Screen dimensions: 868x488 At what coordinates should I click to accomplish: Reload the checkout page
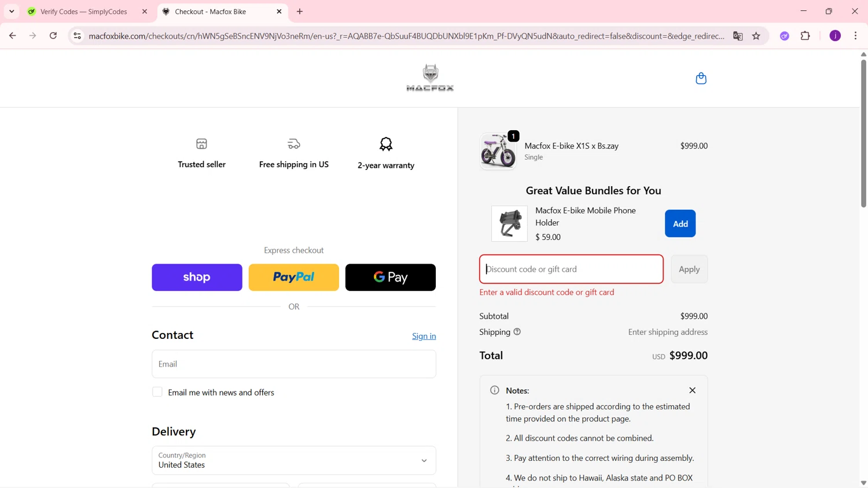53,36
